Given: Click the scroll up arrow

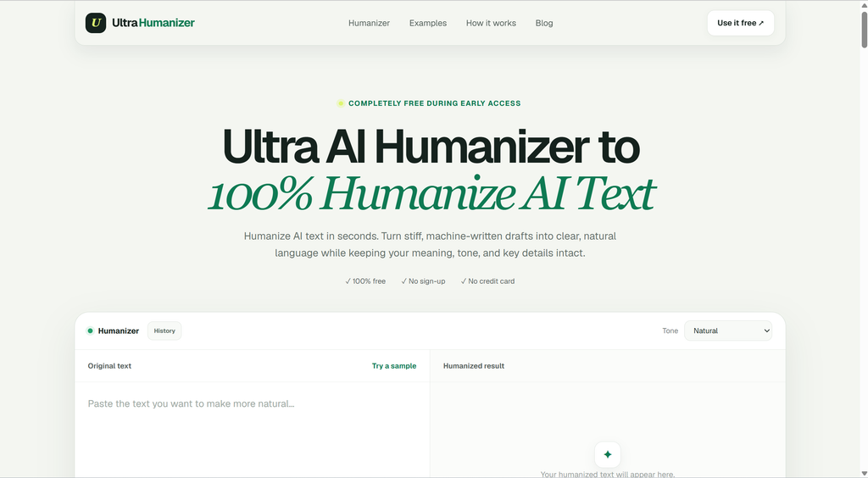Looking at the screenshot, I should click(x=864, y=4).
